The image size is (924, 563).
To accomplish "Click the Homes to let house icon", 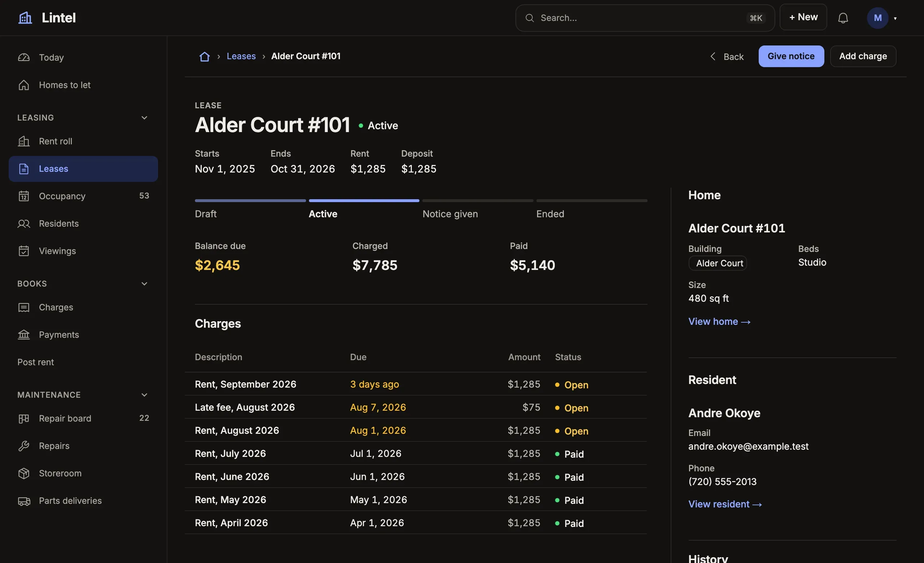I will [24, 85].
